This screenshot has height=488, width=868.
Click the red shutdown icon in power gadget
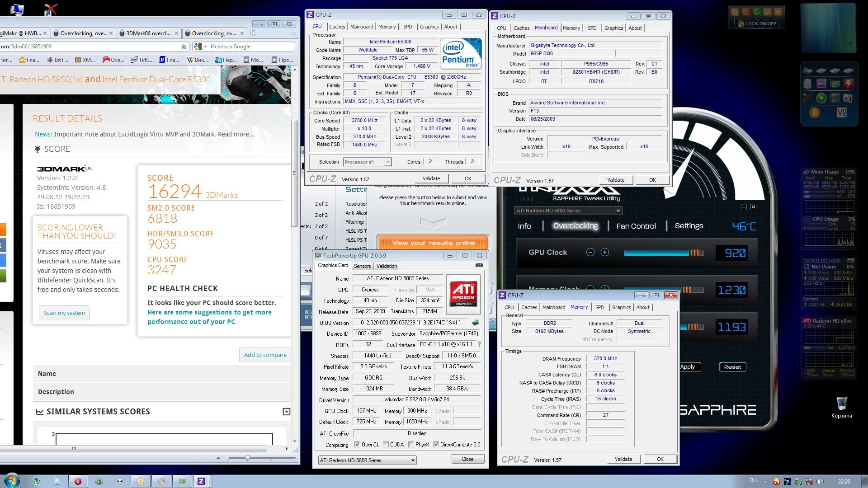tap(745, 12)
